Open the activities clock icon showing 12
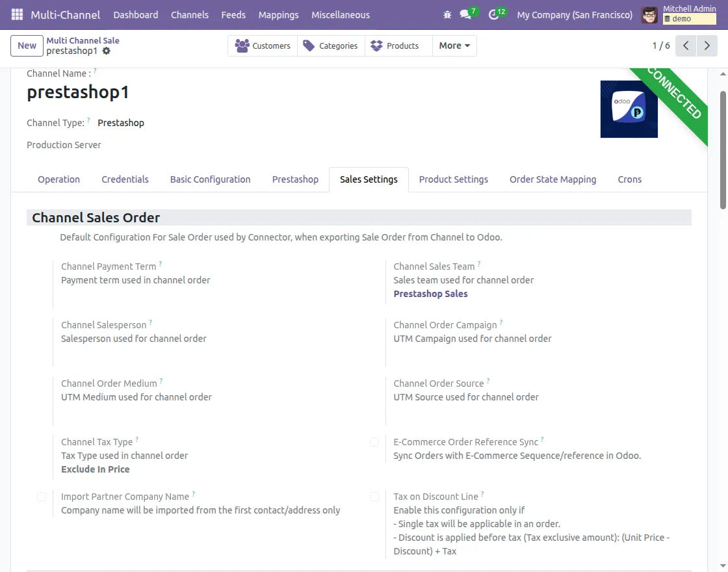The width and height of the screenshot is (728, 572). [x=494, y=14]
